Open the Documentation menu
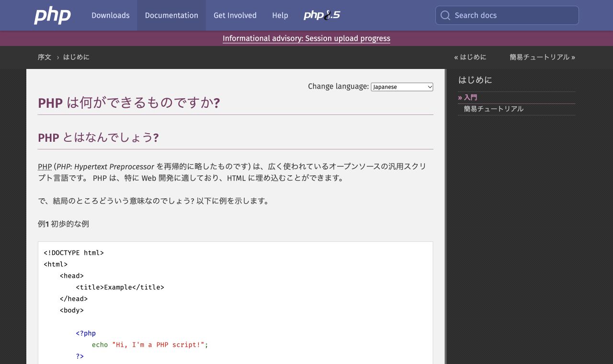The width and height of the screenshot is (613, 364). click(x=171, y=15)
